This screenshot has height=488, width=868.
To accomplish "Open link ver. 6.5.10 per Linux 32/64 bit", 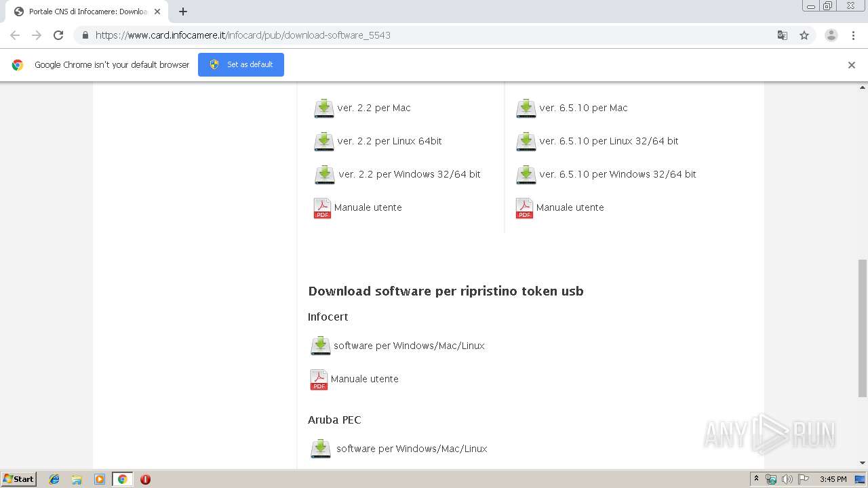I will [x=609, y=141].
